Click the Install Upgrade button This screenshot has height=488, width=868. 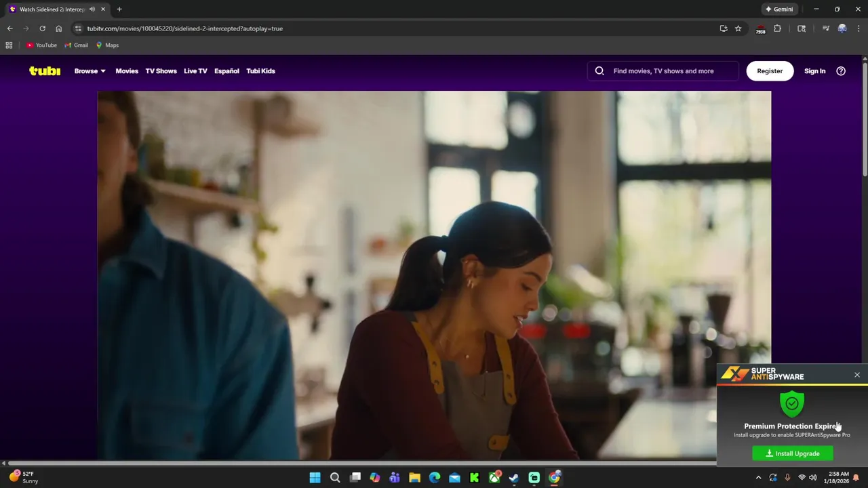(x=793, y=453)
